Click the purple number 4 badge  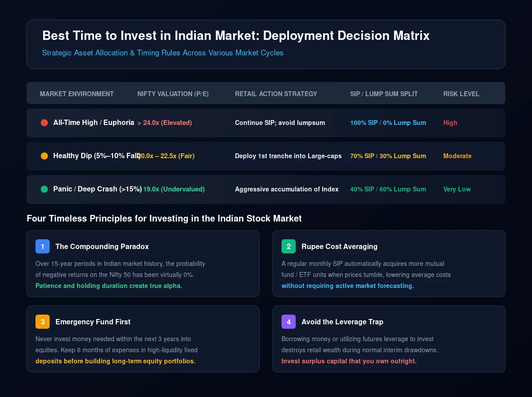(289, 322)
